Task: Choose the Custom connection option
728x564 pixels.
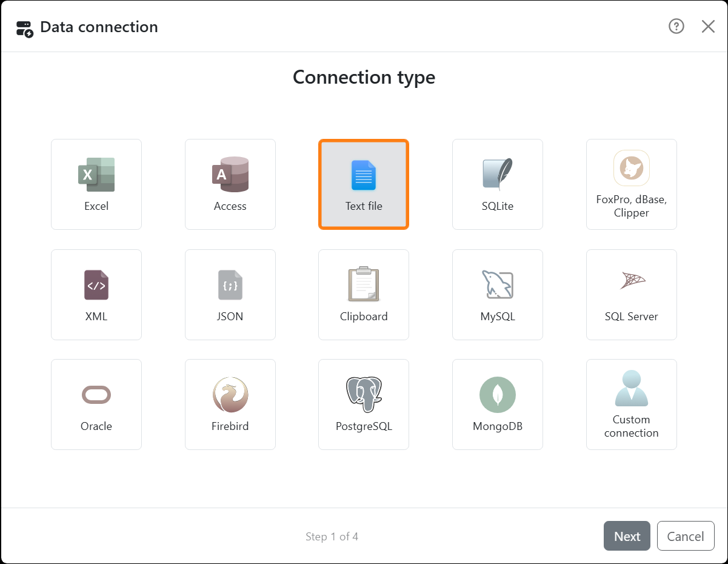Action: [x=632, y=405]
